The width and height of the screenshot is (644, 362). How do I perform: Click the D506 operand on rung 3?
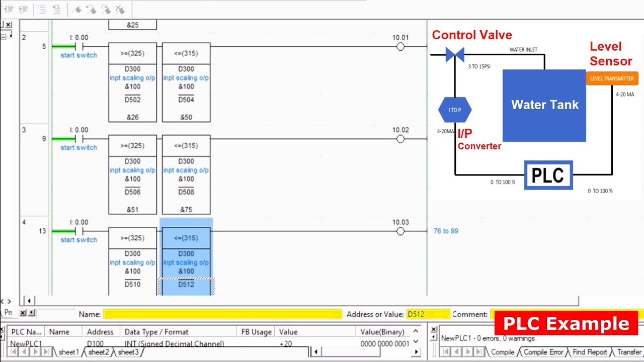[x=132, y=192]
